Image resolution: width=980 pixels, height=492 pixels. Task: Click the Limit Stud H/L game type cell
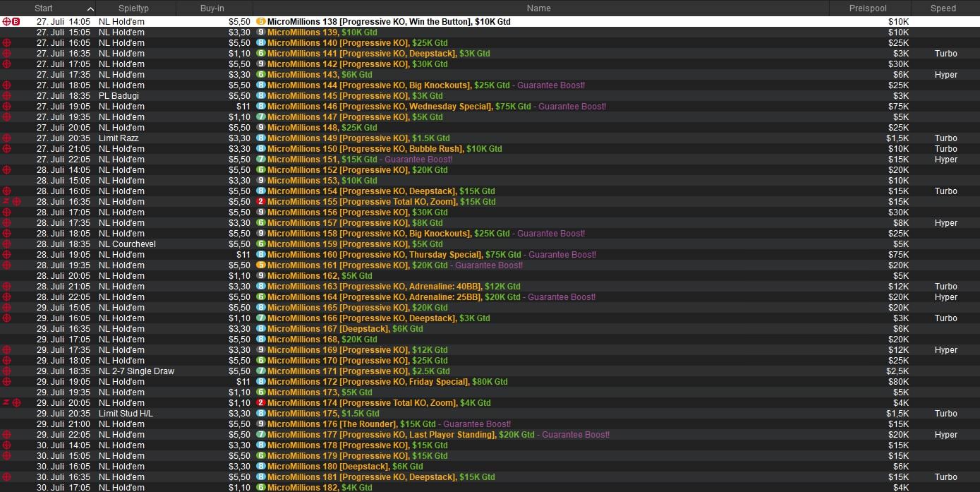coord(124,414)
